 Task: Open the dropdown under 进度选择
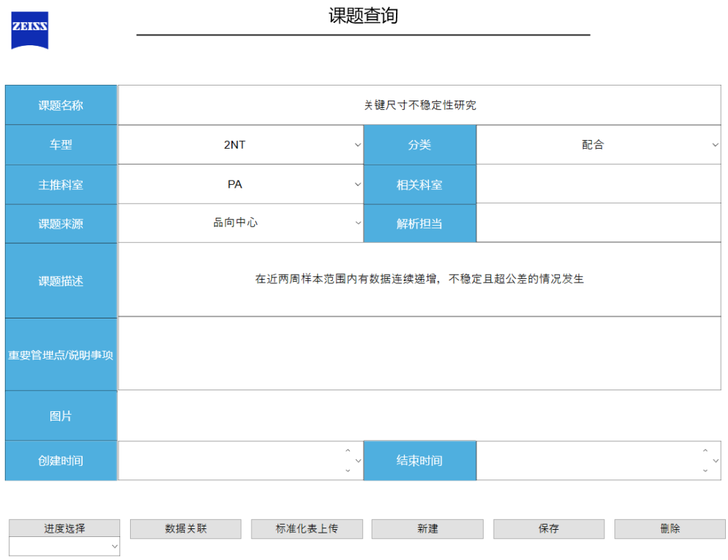point(64,546)
